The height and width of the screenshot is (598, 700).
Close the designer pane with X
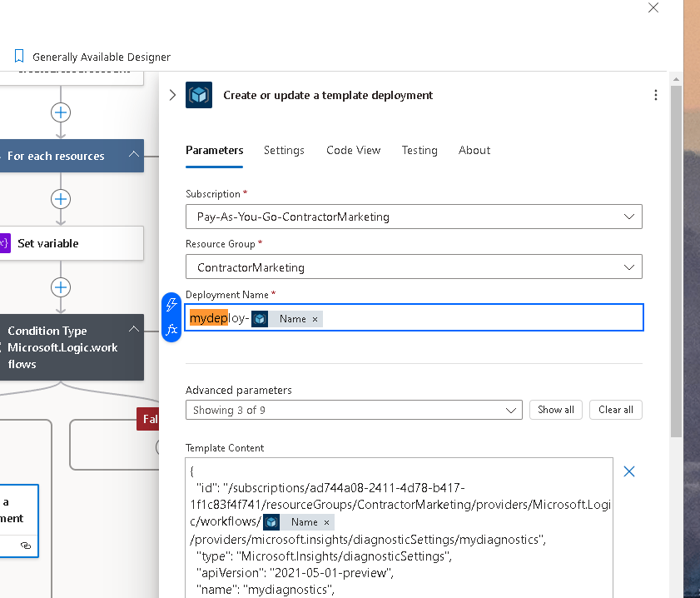(653, 7)
